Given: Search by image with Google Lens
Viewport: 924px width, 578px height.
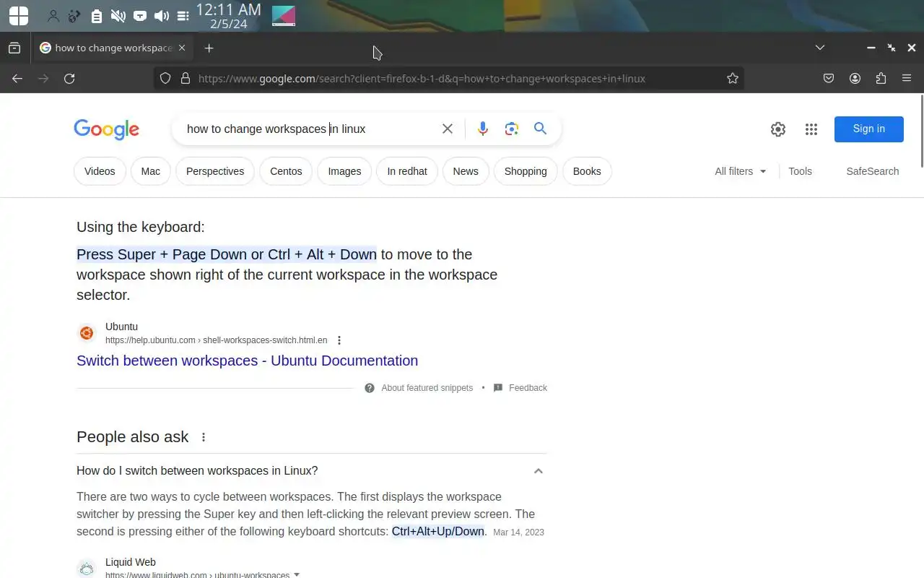Looking at the screenshot, I should coord(512,129).
